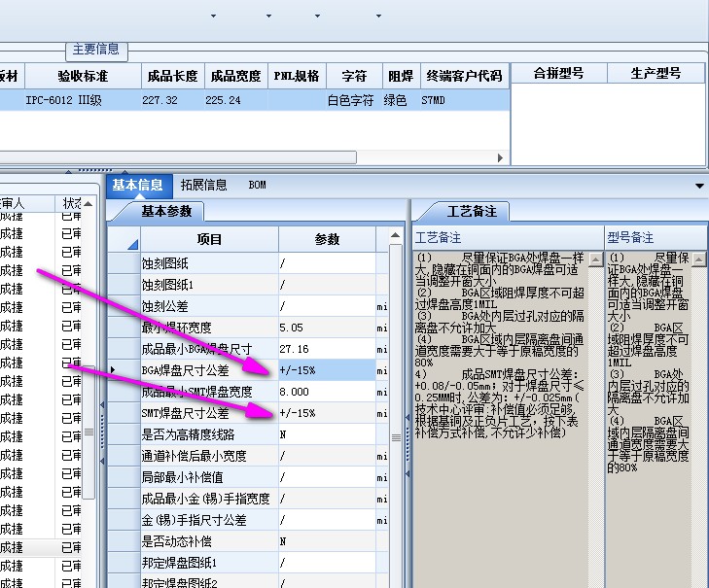
Task: Click SMT焊盘尺寸公差 value +/-15%
Action: pos(327,413)
